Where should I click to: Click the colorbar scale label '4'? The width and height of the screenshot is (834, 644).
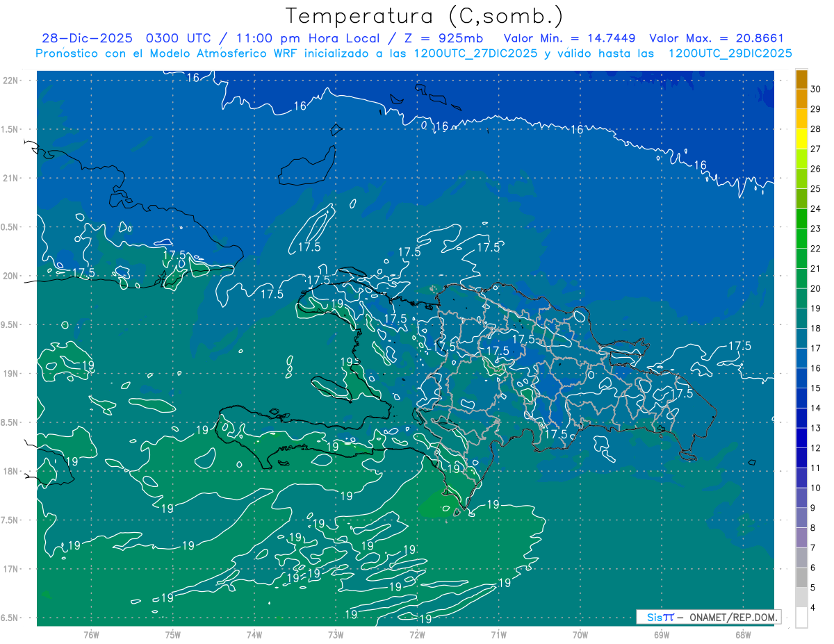click(814, 608)
